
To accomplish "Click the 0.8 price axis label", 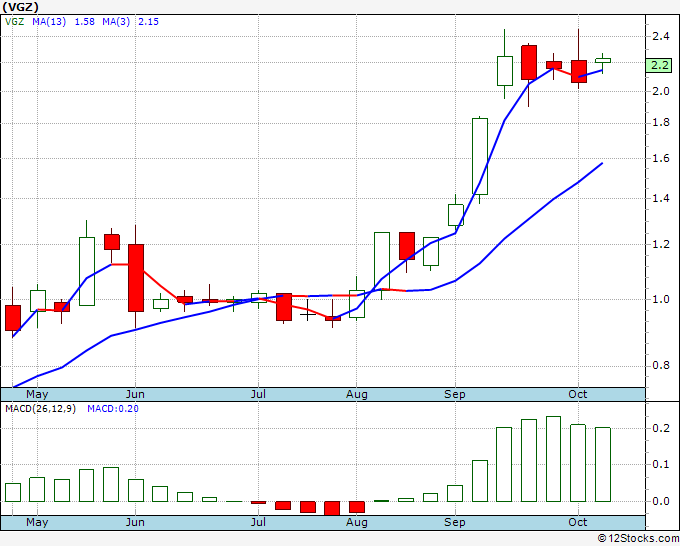I will (661, 365).
